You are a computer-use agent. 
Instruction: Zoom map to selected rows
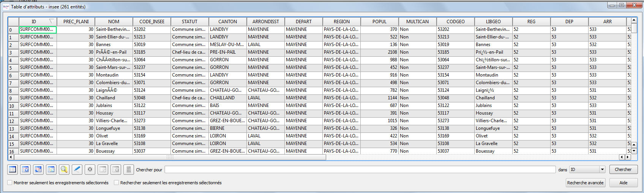[x=64, y=169]
